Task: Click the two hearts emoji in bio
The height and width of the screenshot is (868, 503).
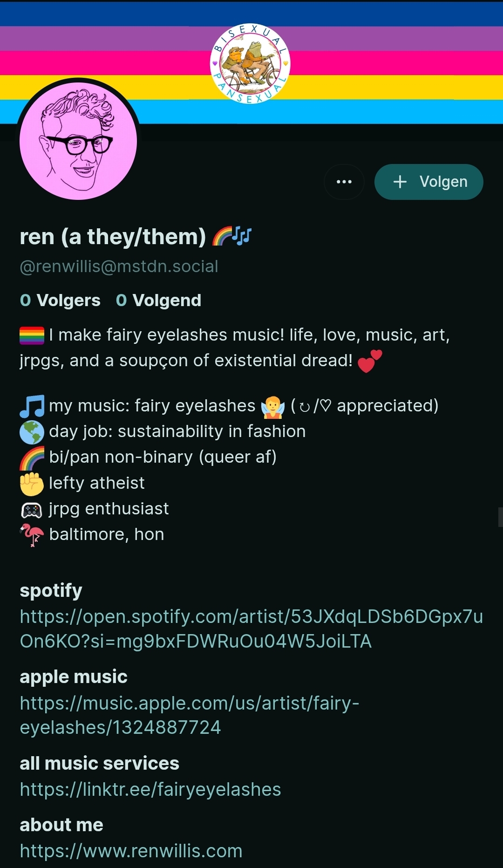Action: (x=370, y=361)
